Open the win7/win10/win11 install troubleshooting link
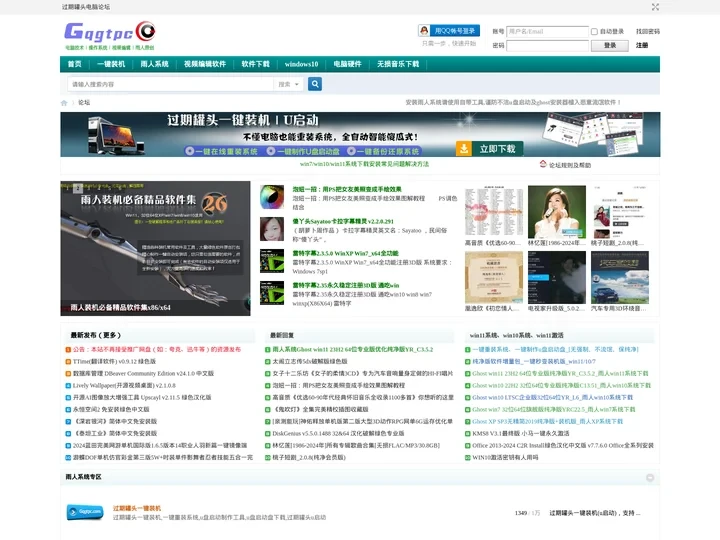 [364, 164]
